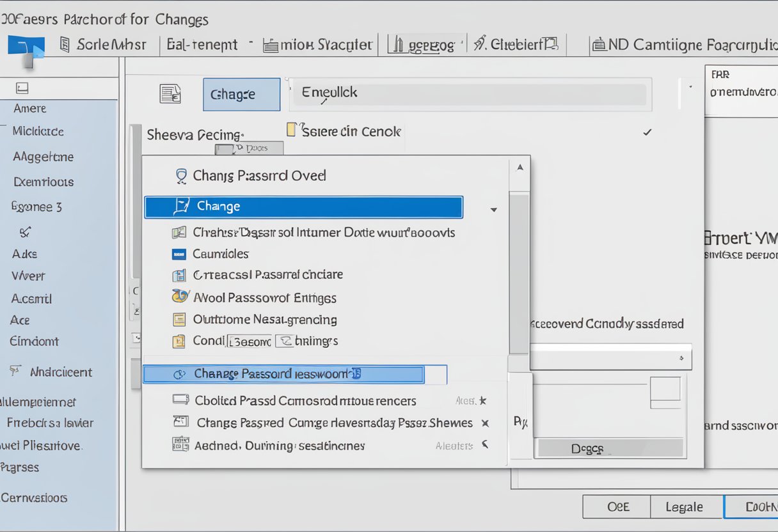The height and width of the screenshot is (532, 778).
Task: Open the small dropdown below the Sheeva Decing label
Action: 251,148
